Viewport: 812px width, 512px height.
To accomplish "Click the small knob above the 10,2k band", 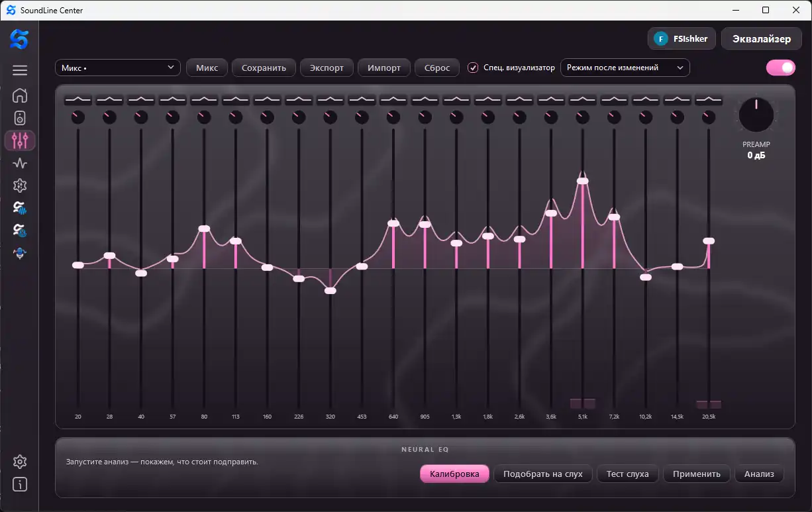I will coord(646,118).
